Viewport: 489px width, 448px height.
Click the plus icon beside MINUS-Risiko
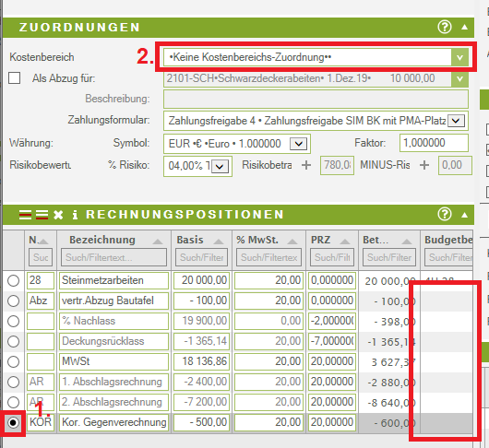click(x=424, y=165)
